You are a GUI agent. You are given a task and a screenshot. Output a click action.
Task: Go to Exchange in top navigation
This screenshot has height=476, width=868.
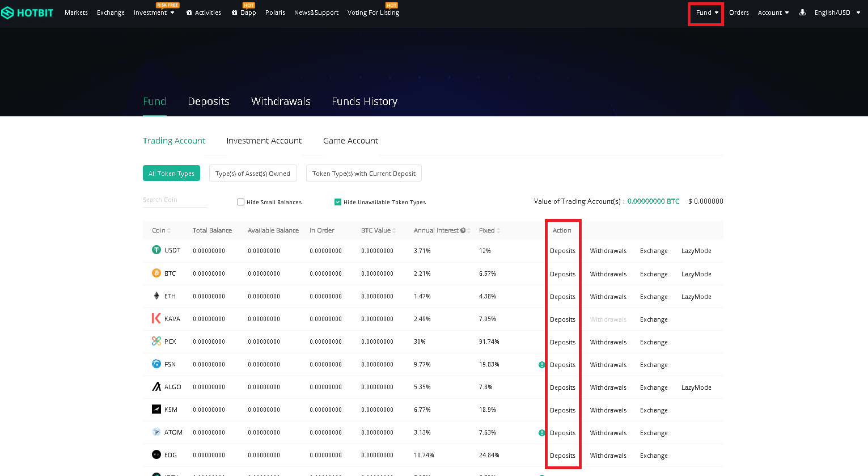point(111,12)
